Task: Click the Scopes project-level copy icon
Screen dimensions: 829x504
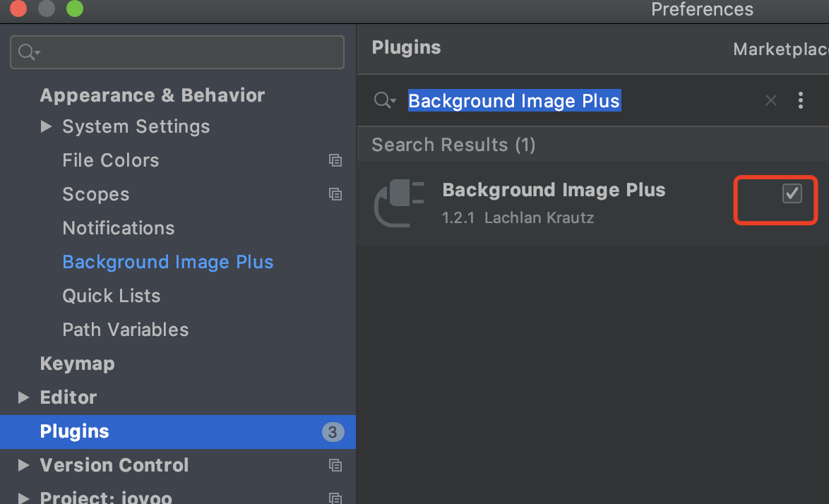Action: [x=335, y=194]
